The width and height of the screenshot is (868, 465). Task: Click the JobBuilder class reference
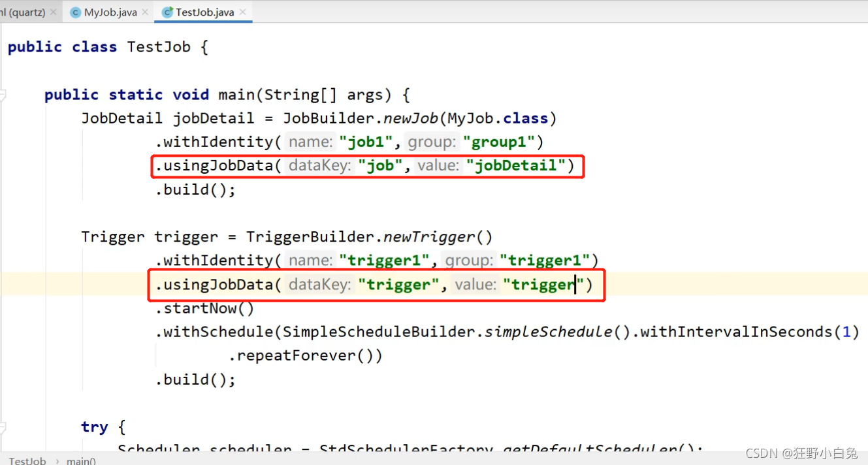pyautogui.click(x=329, y=118)
